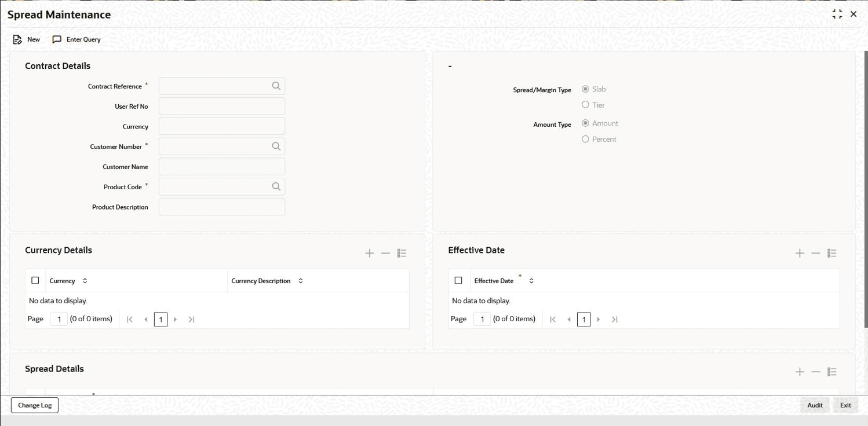Click current page 1 in Effective Date pager
This screenshot has height=426, width=868.
(583, 319)
